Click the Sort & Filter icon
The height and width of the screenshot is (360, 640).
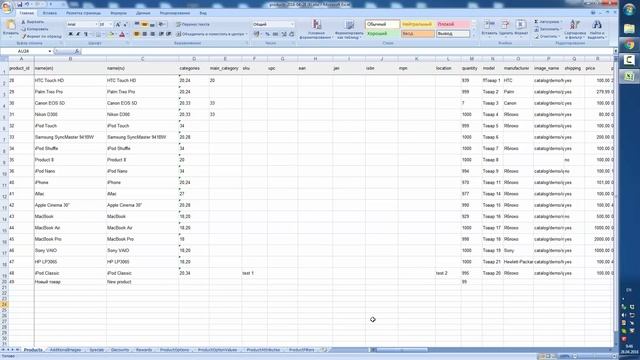coord(575,24)
